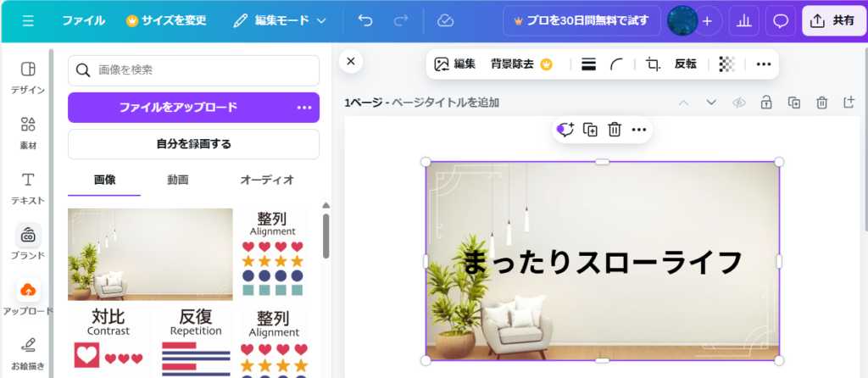Screen dimensions: 868x378
Task: Click the 共有 share button
Action: [833, 21]
